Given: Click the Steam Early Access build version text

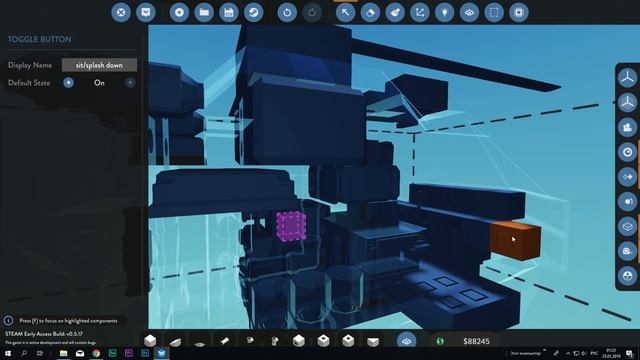Looking at the screenshot, I should 44,334.
